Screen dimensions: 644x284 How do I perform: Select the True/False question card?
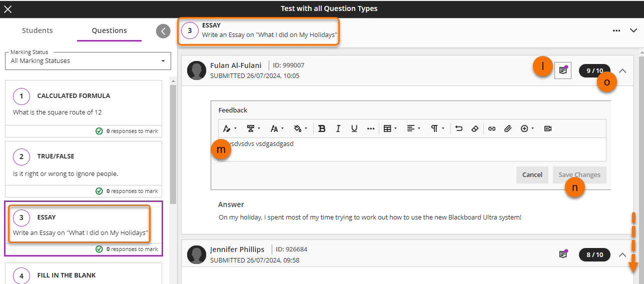click(84, 164)
